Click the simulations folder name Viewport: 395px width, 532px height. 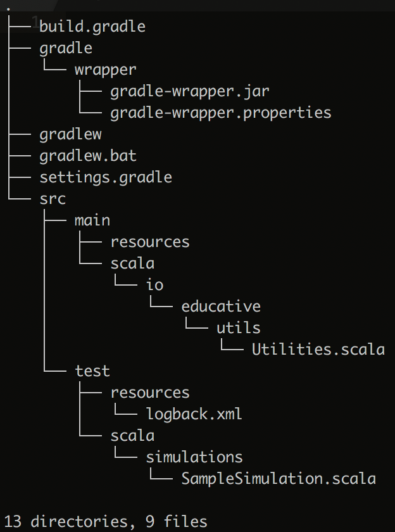(x=194, y=457)
